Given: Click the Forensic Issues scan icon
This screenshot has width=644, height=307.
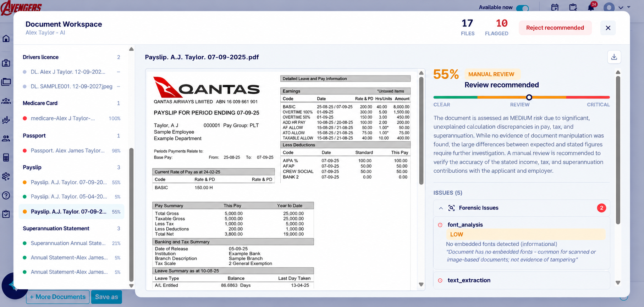Looking at the screenshot, I should [451, 208].
